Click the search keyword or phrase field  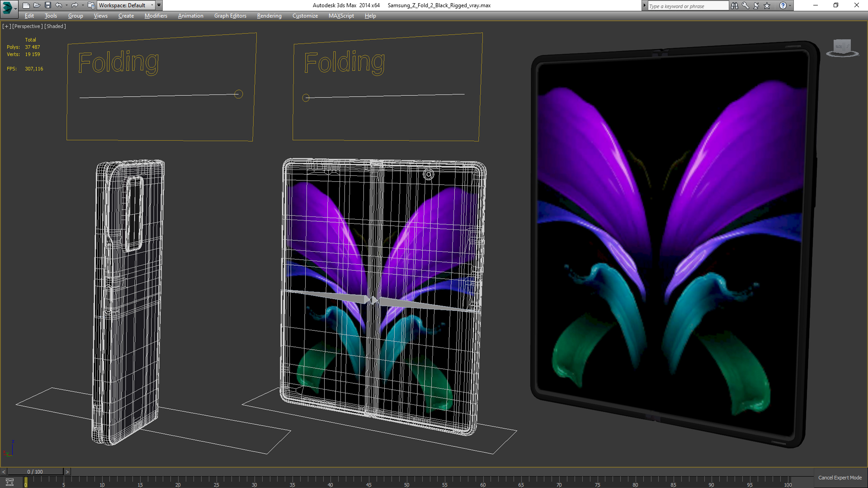click(687, 6)
